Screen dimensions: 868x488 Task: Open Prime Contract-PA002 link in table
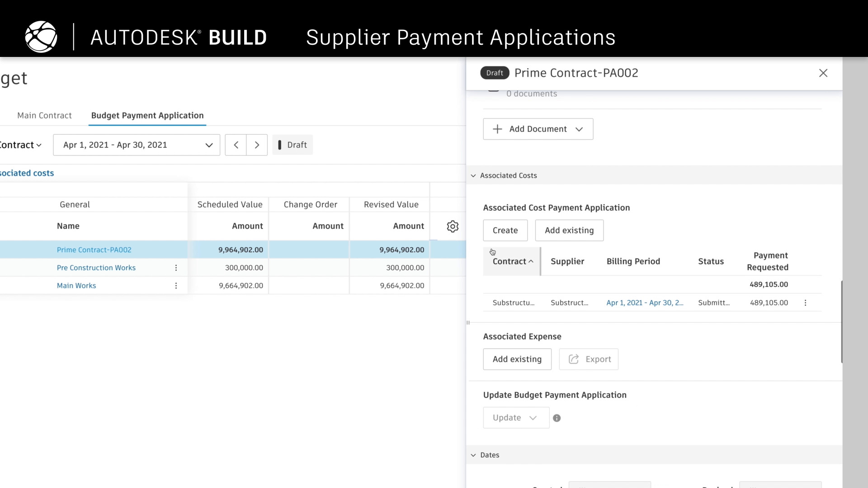[x=94, y=250]
